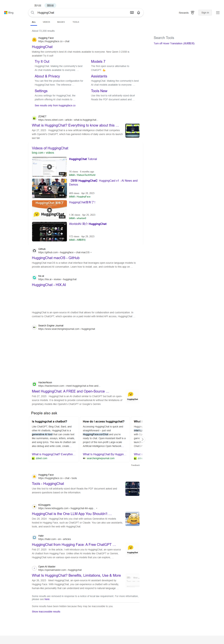Click the Rewards medal icon
The width and height of the screenshot is (224, 644).
coord(192,13)
